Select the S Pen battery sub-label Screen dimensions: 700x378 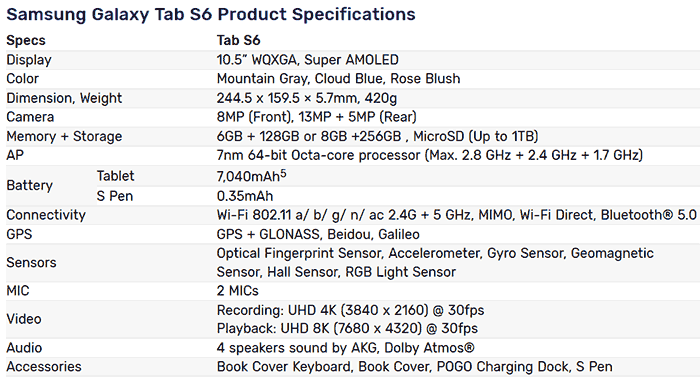(115, 196)
